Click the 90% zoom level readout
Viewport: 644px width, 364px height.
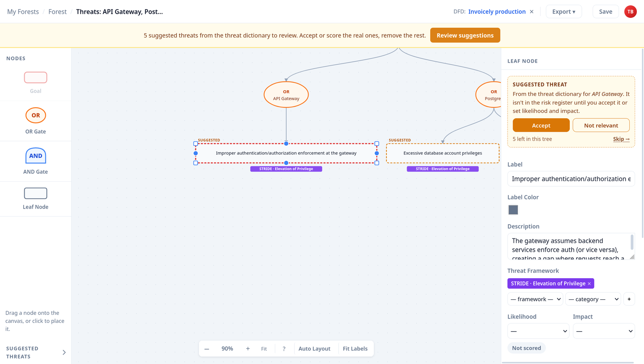227,349
